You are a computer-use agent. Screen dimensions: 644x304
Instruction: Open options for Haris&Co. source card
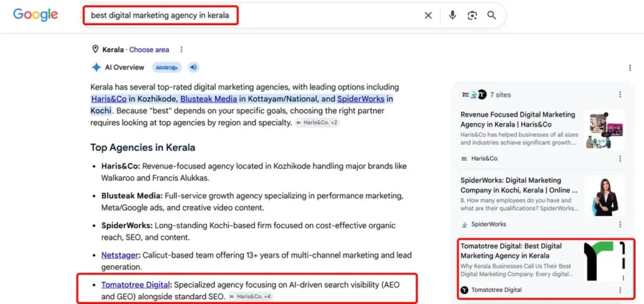point(620,159)
